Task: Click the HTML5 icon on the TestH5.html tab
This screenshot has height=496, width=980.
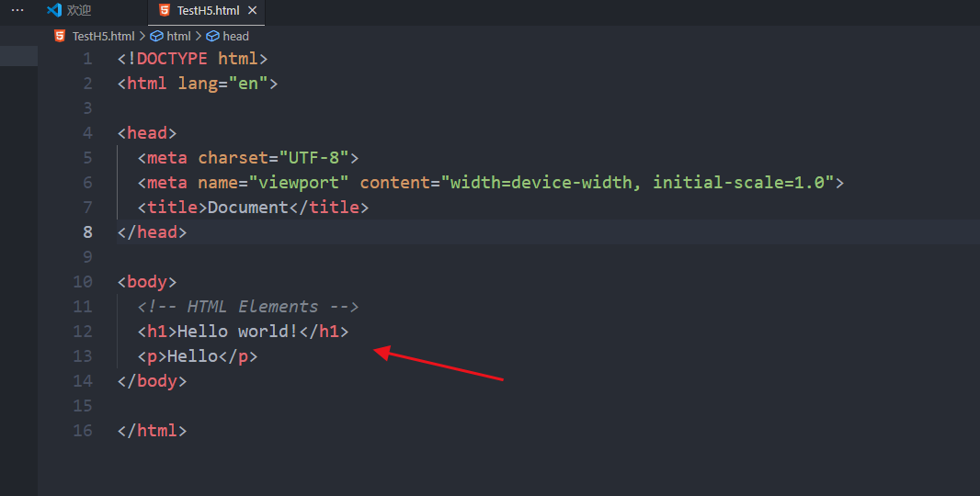Action: click(165, 10)
